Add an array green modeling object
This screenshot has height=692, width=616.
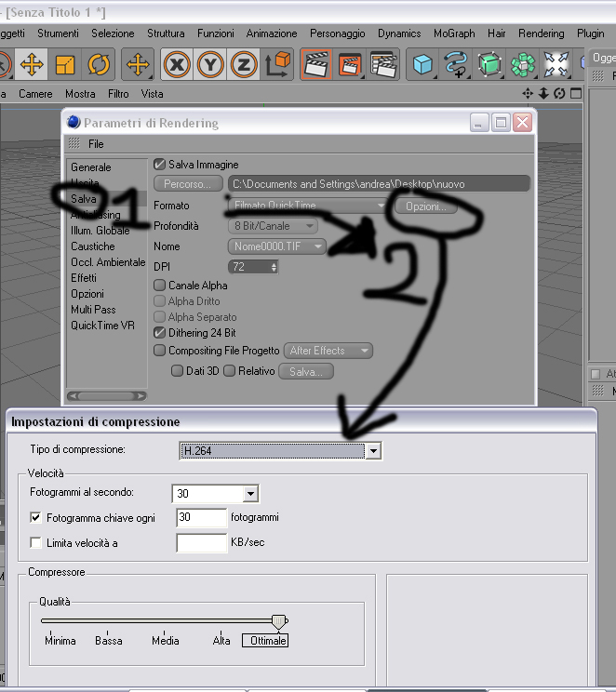(523, 64)
